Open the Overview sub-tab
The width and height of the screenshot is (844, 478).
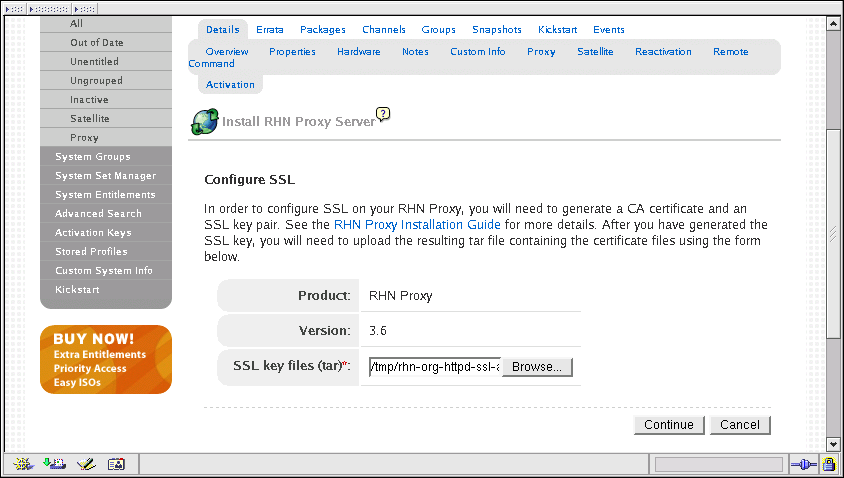[227, 52]
